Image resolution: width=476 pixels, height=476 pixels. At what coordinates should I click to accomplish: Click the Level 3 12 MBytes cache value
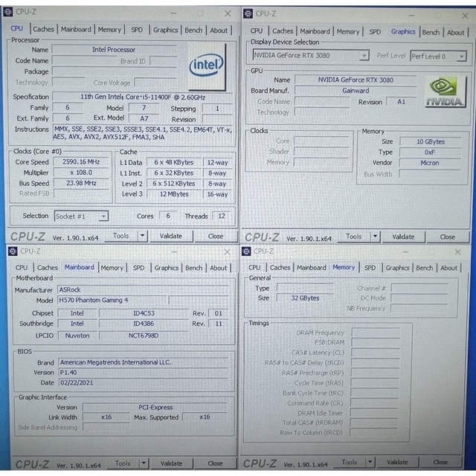tap(174, 194)
